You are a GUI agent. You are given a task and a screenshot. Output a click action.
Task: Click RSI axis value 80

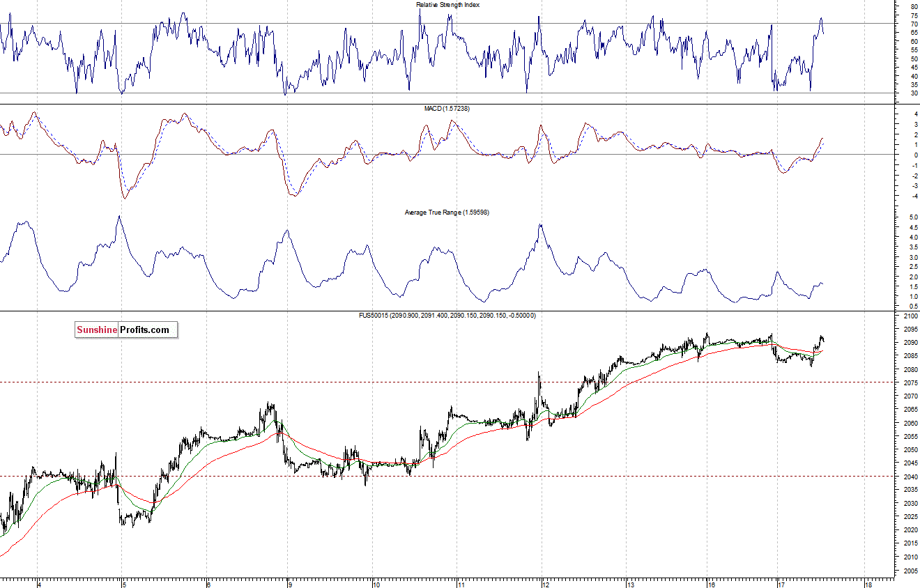tap(914, 6)
